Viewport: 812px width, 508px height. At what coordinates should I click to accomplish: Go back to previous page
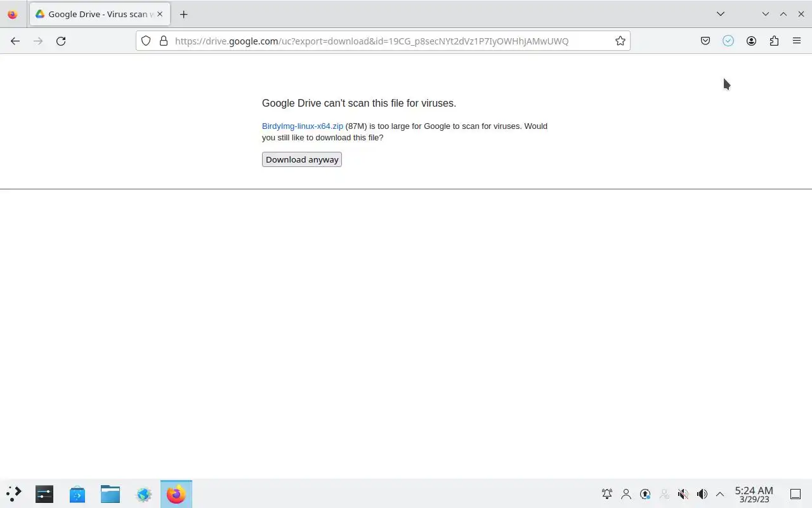(15, 41)
